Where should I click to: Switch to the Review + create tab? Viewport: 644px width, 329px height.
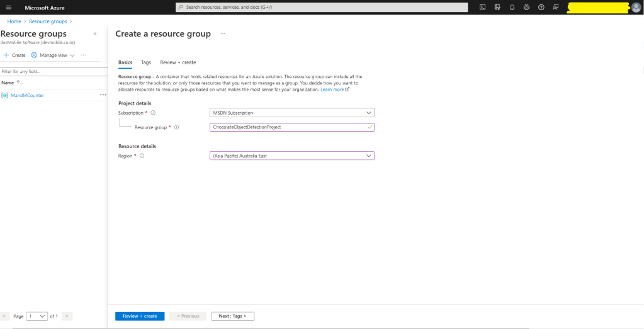pyautogui.click(x=178, y=62)
